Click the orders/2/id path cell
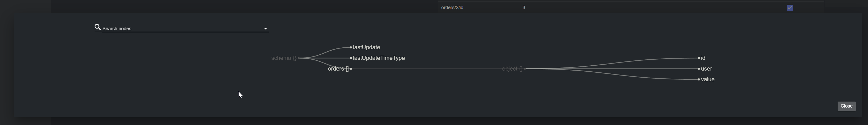Viewport: 868px width, 125px height. (452, 8)
